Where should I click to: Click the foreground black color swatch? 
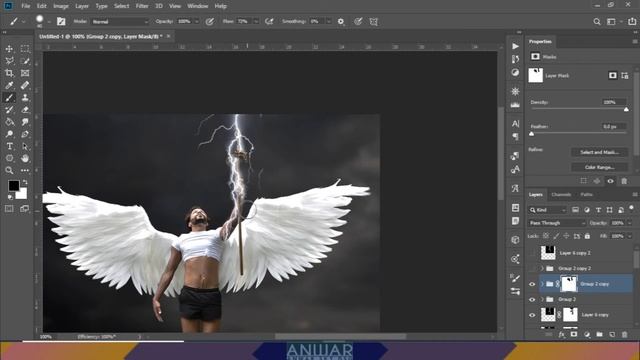13,186
